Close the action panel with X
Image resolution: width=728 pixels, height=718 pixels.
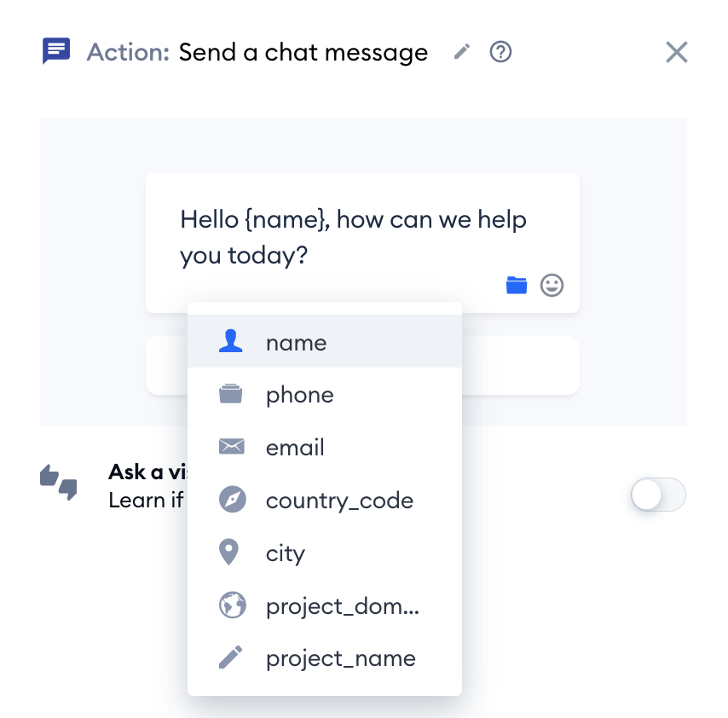click(x=677, y=51)
